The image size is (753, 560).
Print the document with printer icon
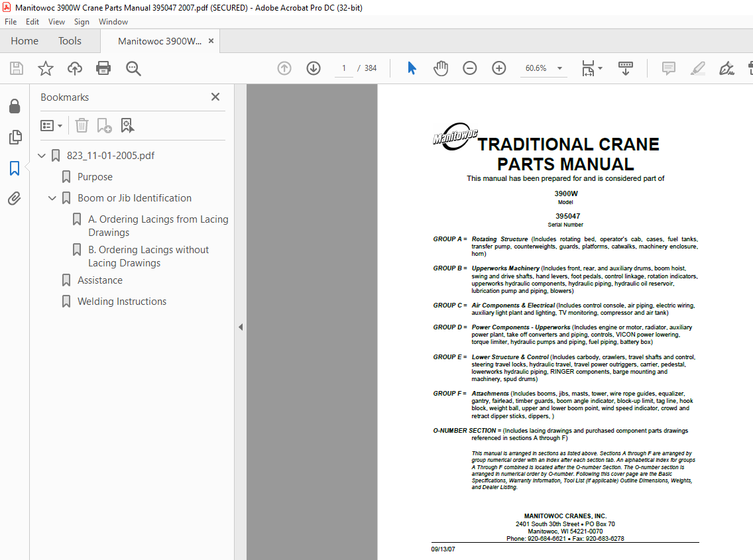pyautogui.click(x=103, y=68)
